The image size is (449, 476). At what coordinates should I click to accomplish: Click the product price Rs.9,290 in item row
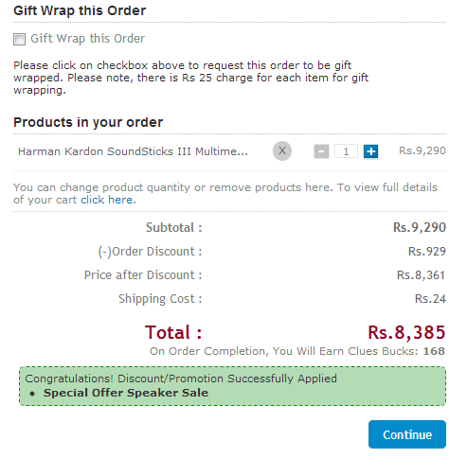coord(422,150)
